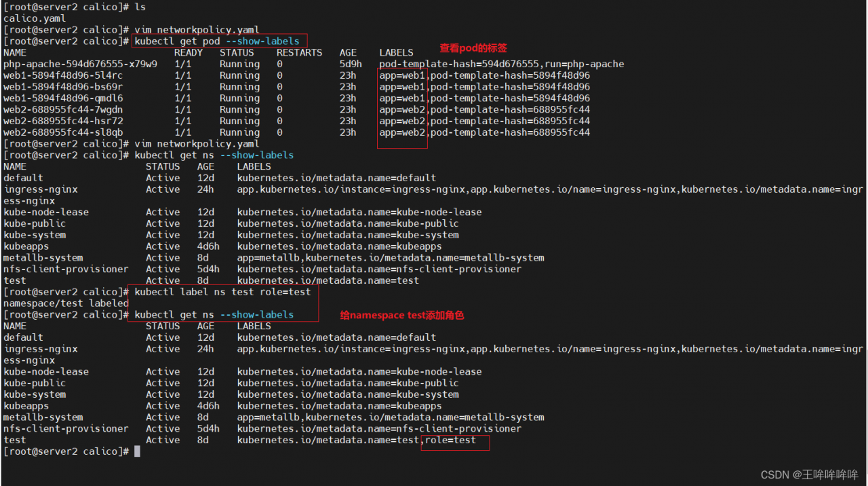Click the 'kubectl get pod --show-labels' command
Screen dimensions: 868x486
point(217,41)
